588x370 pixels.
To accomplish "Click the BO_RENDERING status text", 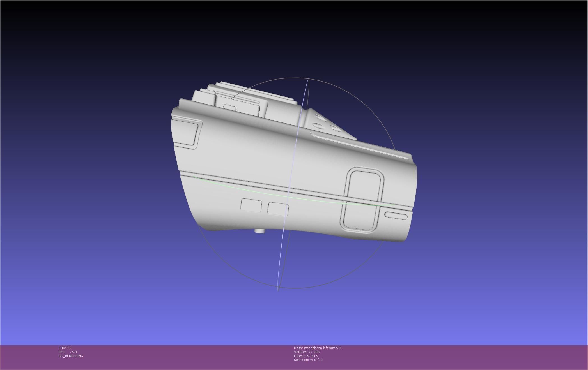I will (71, 356).
